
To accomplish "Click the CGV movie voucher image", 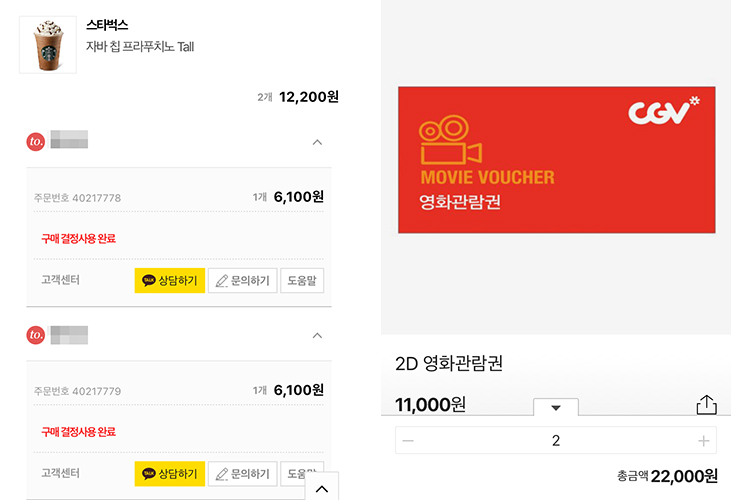I will tap(557, 160).
